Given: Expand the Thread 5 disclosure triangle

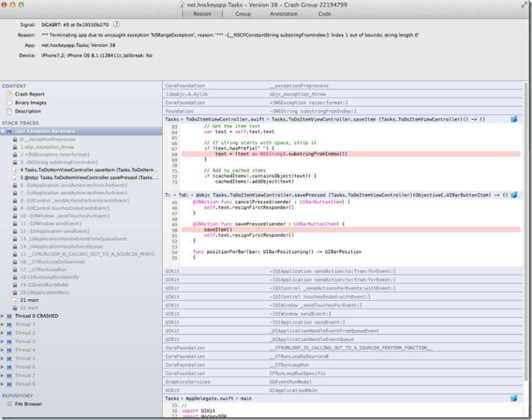Looking at the screenshot, I should [3, 358].
